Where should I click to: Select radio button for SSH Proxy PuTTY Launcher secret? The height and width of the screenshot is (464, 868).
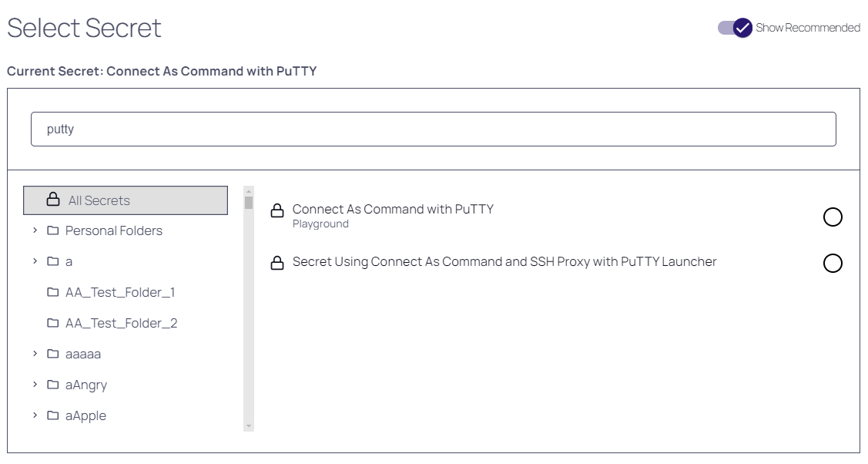click(x=833, y=264)
